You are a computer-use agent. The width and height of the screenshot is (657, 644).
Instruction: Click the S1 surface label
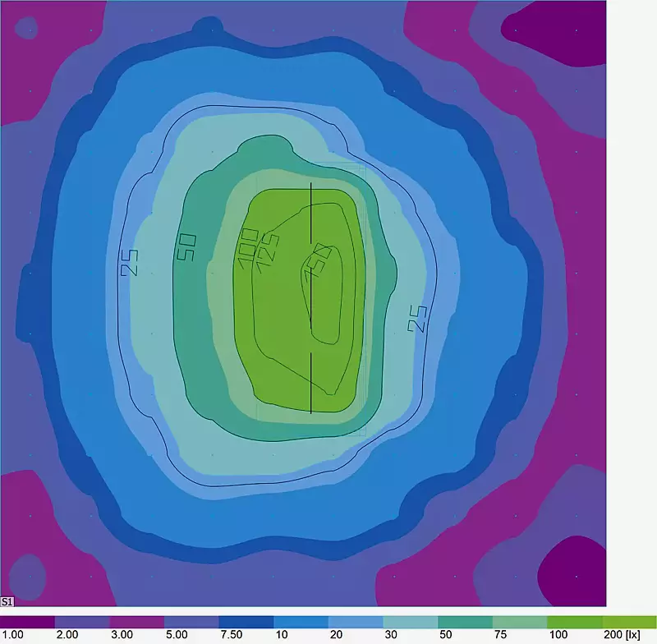pyautogui.click(x=7, y=602)
